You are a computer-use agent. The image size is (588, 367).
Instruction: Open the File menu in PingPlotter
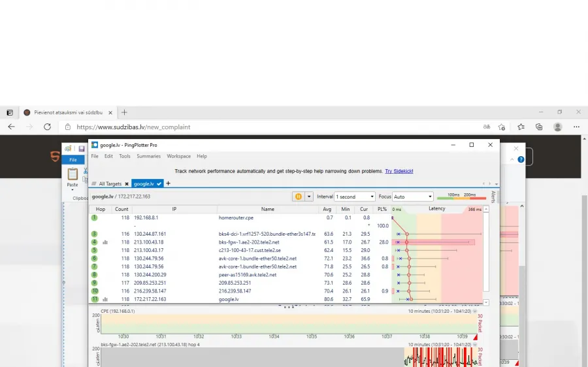(95, 156)
